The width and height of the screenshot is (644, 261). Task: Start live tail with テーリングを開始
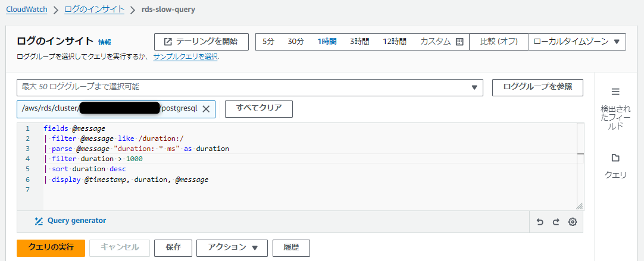point(201,42)
